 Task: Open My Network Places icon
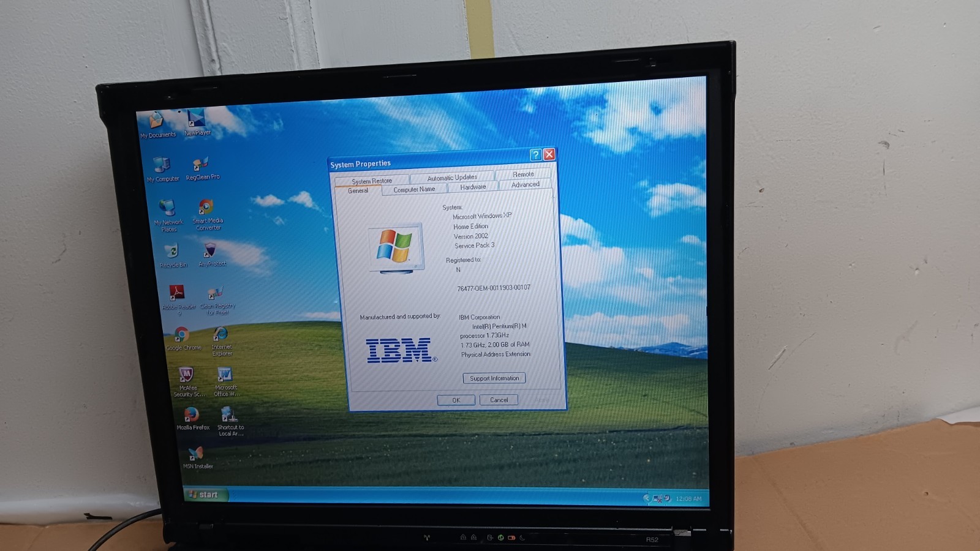(168, 216)
